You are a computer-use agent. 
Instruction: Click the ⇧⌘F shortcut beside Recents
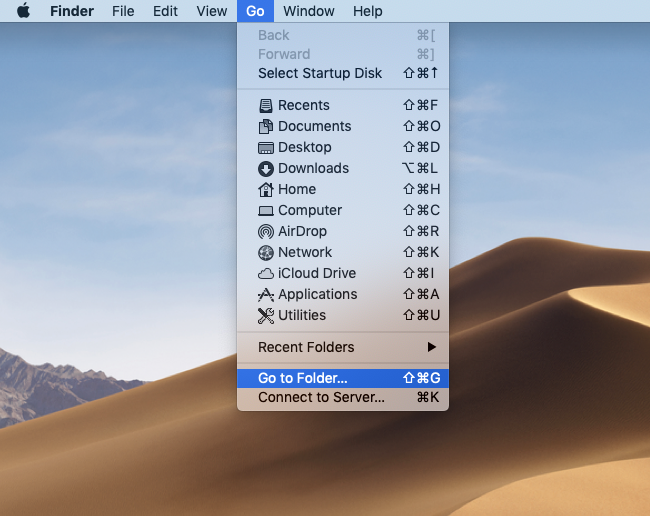(x=420, y=105)
